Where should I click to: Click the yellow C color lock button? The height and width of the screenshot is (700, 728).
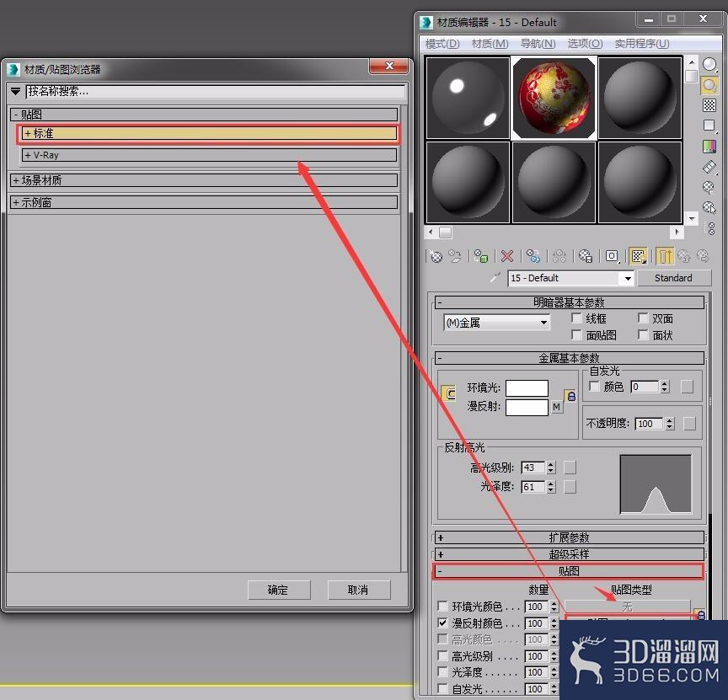coord(448,393)
